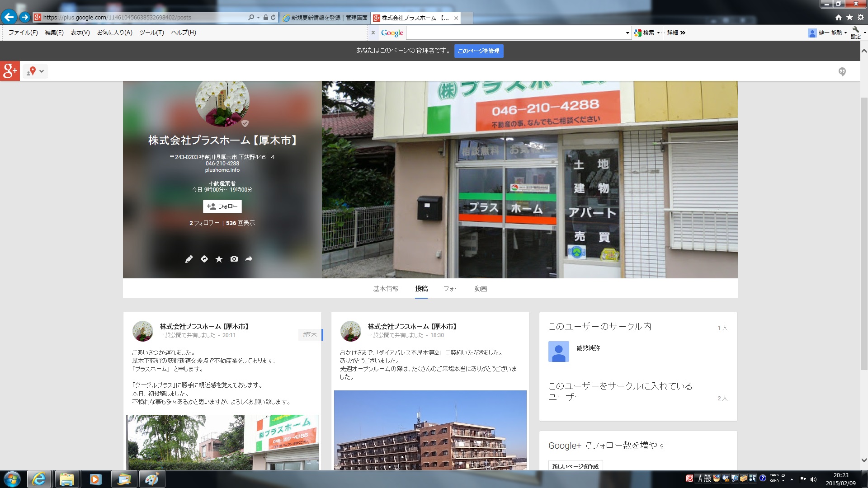Image resolution: width=868 pixels, height=488 pixels.
Task: Open Internet Explorer from the taskbar
Action: [x=39, y=479]
